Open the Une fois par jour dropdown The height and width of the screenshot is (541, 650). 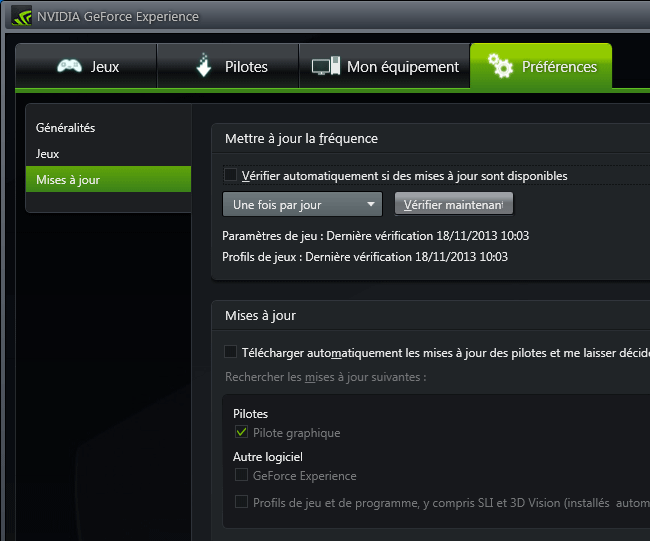tap(302, 204)
